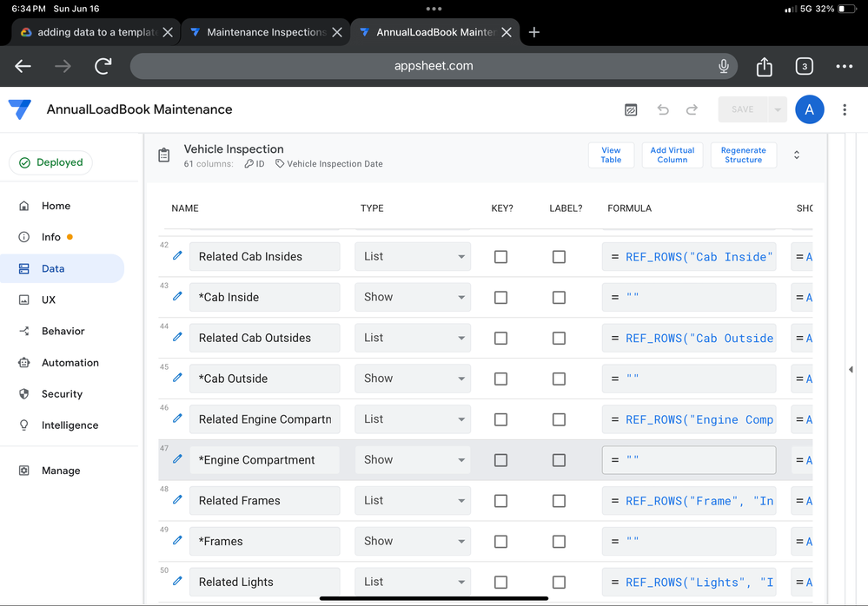This screenshot has width=868, height=606.
Task: Open type dropdown for *Cab Outside
Action: tap(413, 379)
